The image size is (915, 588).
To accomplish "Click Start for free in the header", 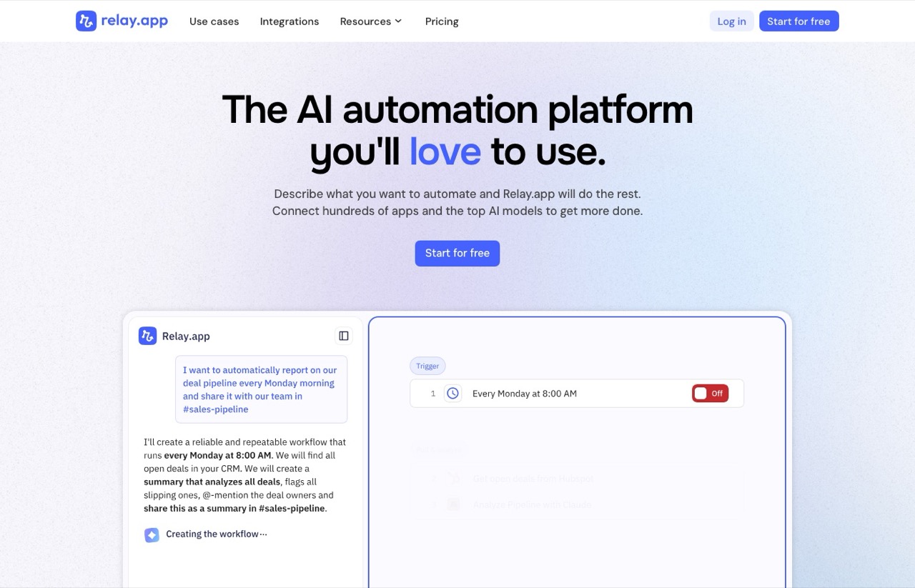I will coord(798,21).
